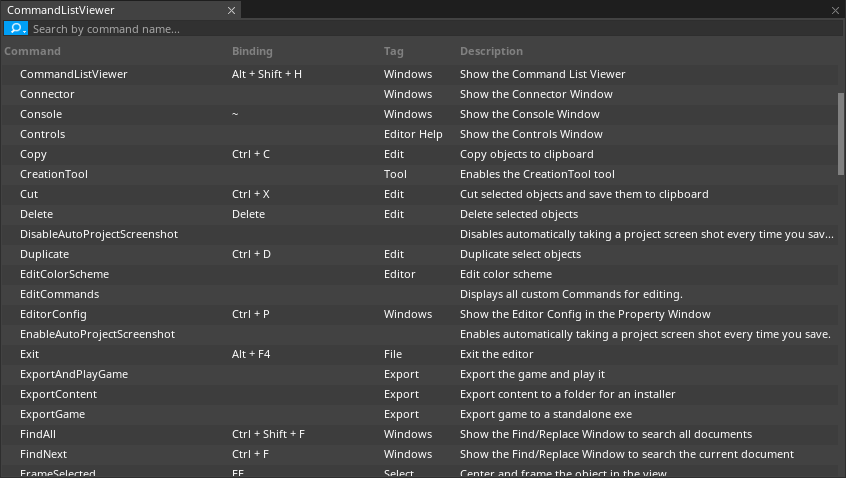Click the Tag column header
This screenshot has width=846, height=478.
tap(394, 51)
